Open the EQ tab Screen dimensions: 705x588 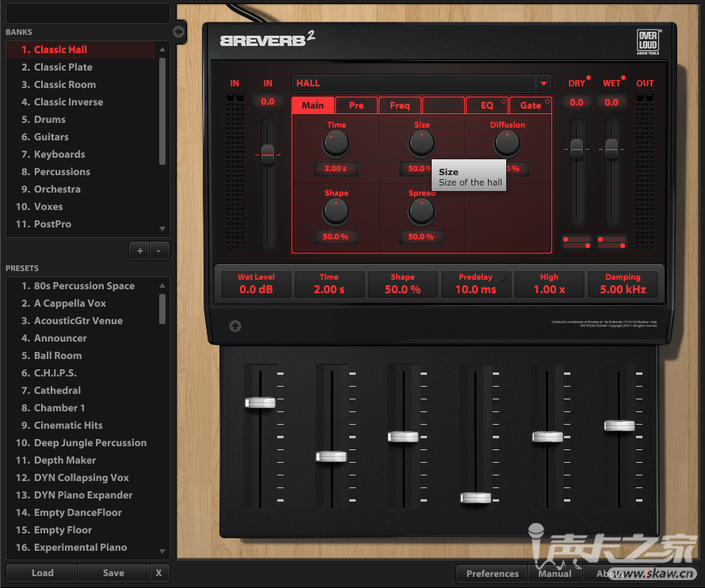point(487,105)
